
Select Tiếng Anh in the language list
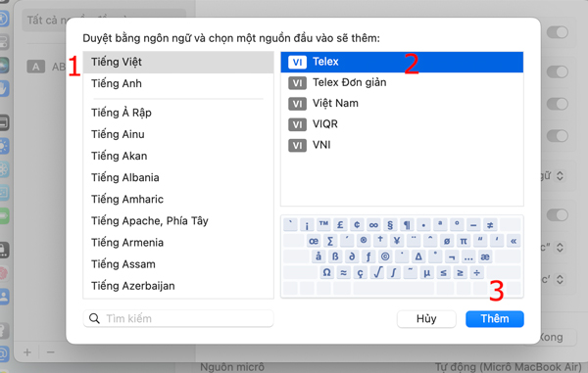[178, 83]
